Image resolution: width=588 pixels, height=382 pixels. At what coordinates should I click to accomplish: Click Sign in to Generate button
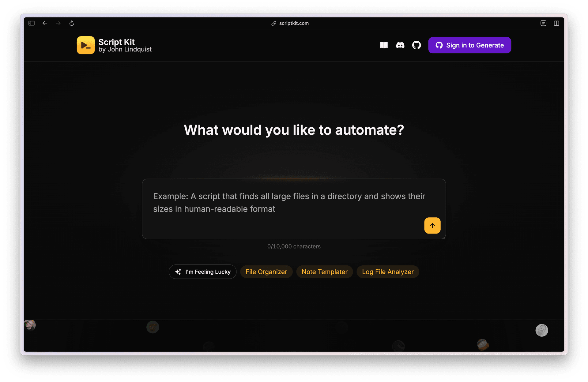point(469,45)
